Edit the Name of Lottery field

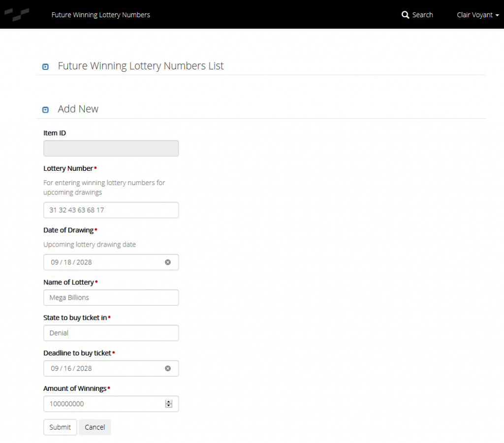(x=111, y=298)
